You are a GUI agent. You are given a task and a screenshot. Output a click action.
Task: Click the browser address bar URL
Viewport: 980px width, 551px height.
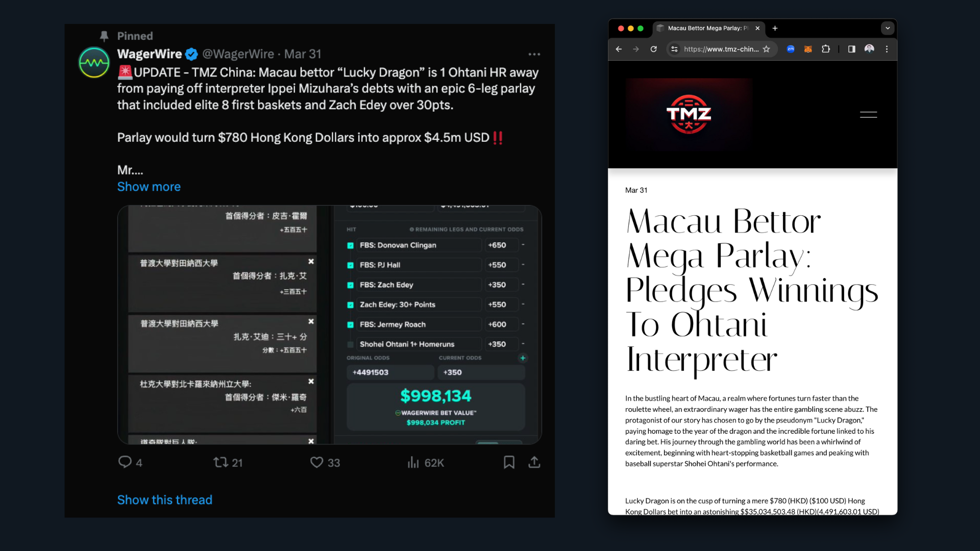[x=721, y=49]
